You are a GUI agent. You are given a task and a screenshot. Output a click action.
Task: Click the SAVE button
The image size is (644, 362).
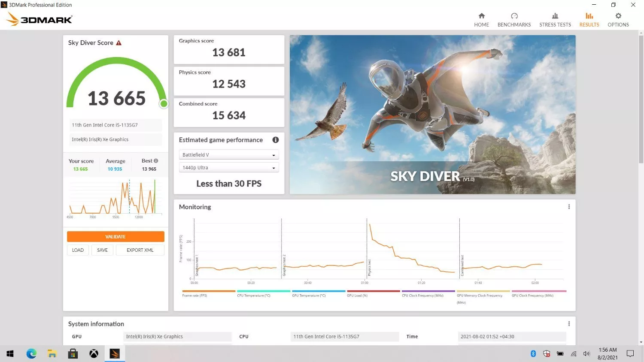(x=102, y=250)
